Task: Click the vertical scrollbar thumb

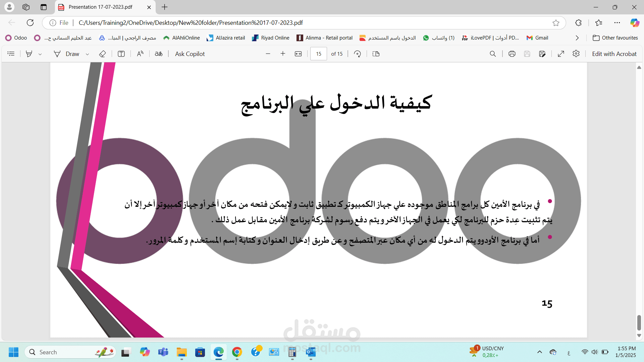Action: point(639,322)
